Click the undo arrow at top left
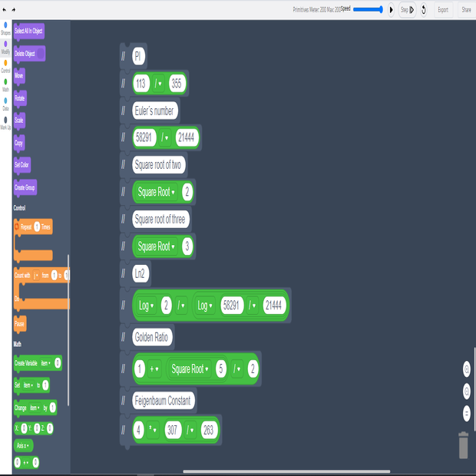Viewport: 476px width, 476px height. [x=5, y=9]
